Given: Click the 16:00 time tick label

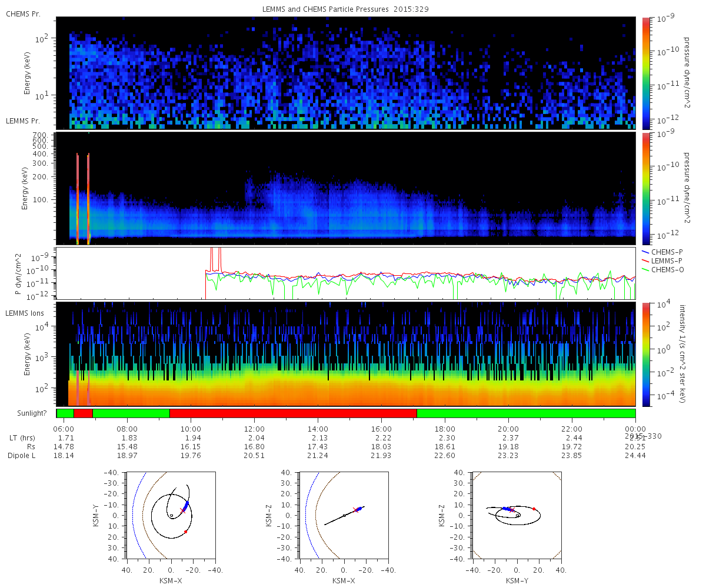Looking at the screenshot, I should (381, 429).
